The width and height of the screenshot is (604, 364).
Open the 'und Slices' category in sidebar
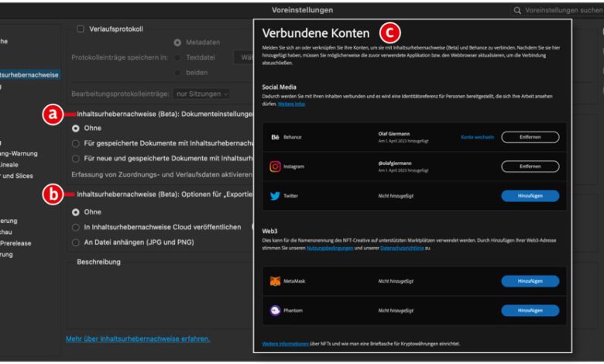16,176
